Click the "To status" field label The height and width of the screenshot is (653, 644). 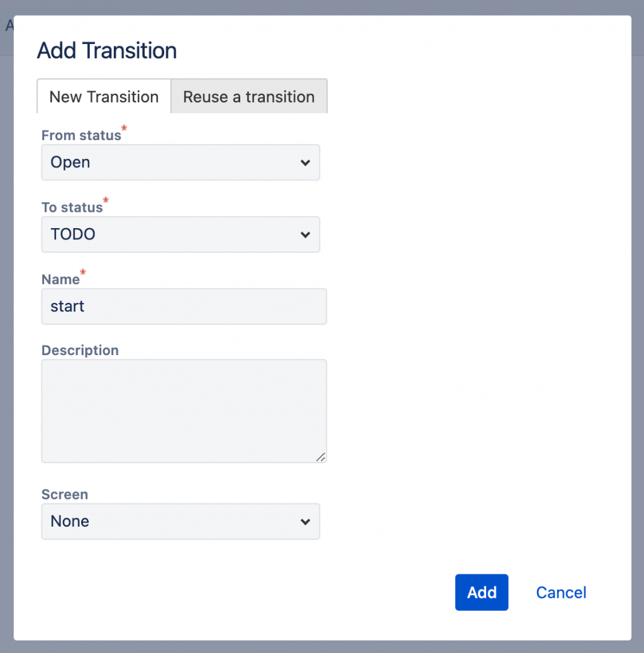pos(72,207)
